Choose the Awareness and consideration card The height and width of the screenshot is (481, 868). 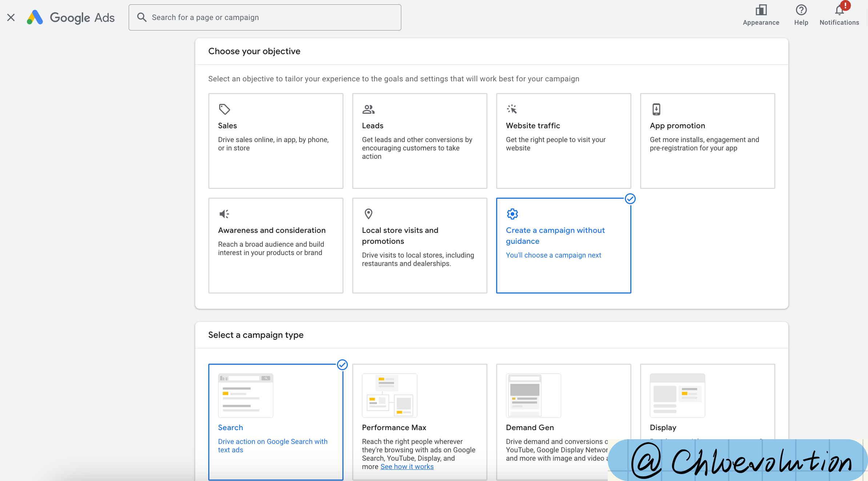coord(276,245)
